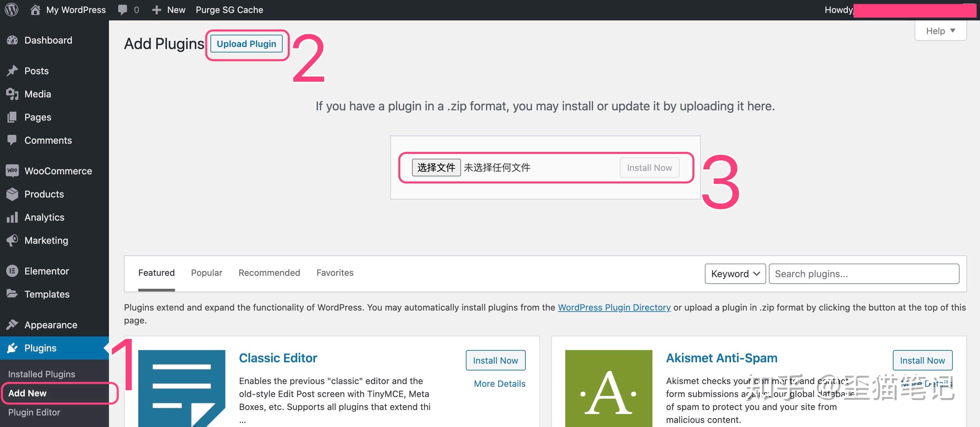This screenshot has height=427, width=980.
Task: Click the Dashboard gauge icon
Action: (12, 40)
